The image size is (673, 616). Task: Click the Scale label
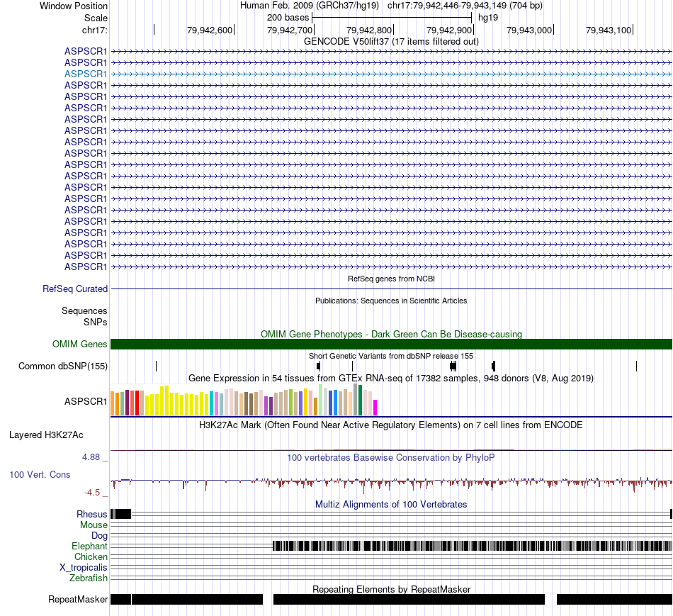click(96, 18)
